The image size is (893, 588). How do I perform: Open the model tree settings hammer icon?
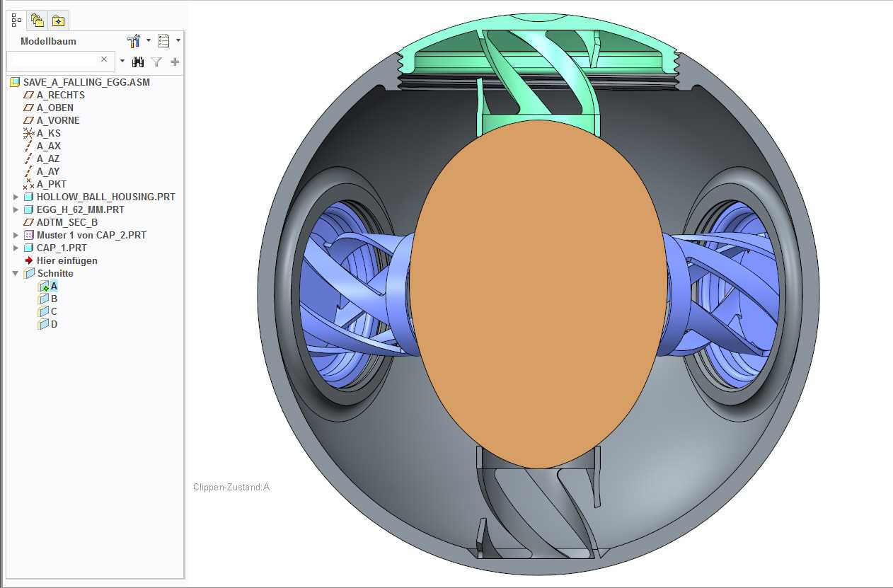click(134, 41)
